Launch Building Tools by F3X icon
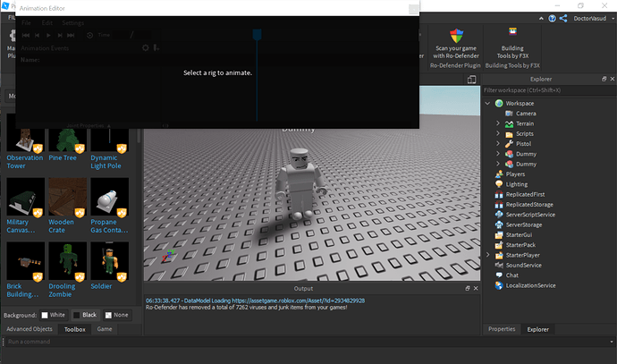The height and width of the screenshot is (364, 617). pyautogui.click(x=512, y=31)
